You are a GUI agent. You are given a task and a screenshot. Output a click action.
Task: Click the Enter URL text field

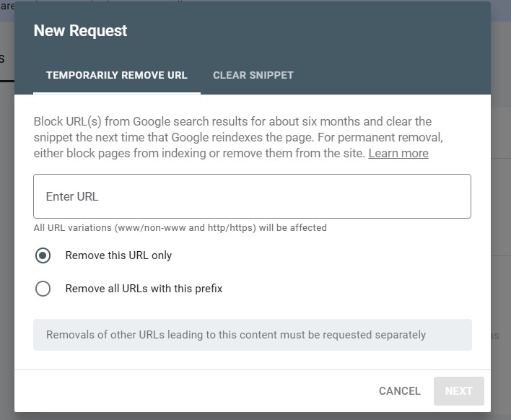tap(252, 196)
